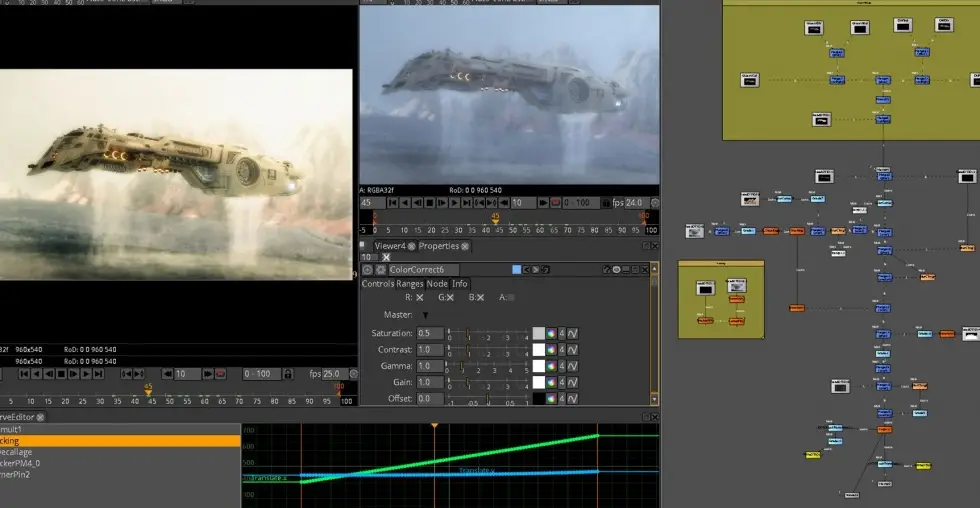Image resolution: width=980 pixels, height=508 pixels.
Task: Open the Node tab
Action: 438,284
